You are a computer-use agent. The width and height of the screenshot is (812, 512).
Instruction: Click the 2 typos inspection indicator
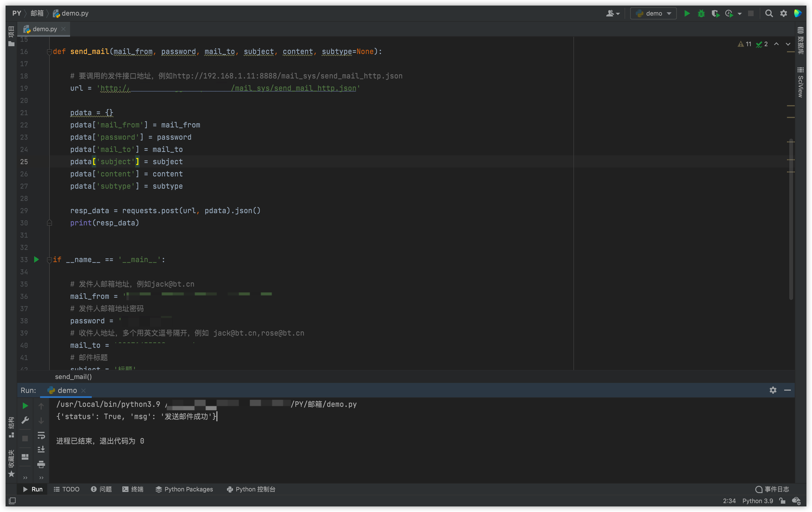pyautogui.click(x=762, y=44)
